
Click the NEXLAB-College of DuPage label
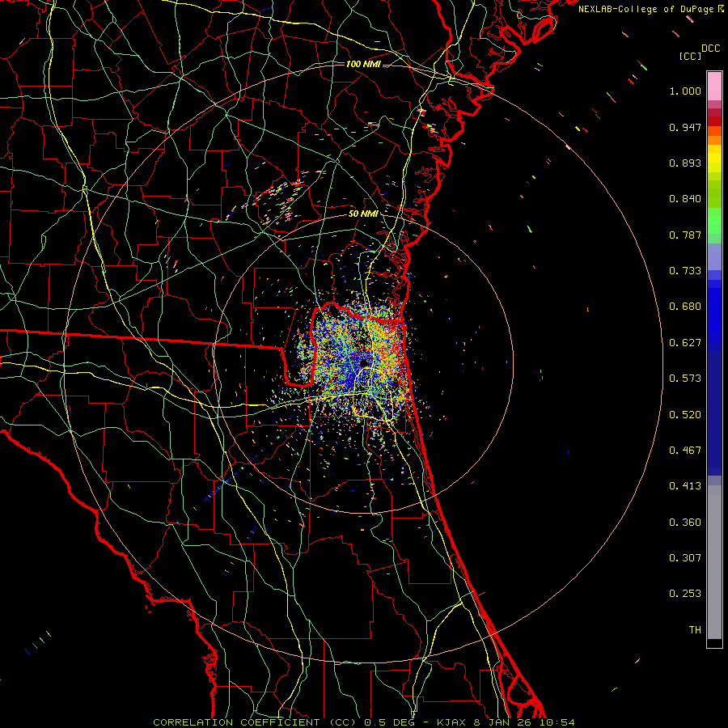(x=650, y=9)
